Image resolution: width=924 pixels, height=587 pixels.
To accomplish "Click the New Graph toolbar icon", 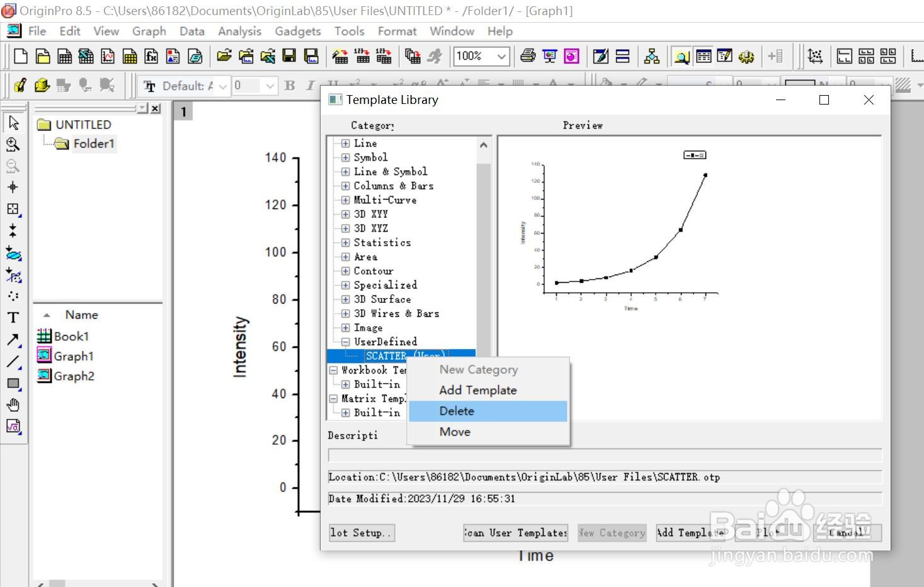I will 108,57.
